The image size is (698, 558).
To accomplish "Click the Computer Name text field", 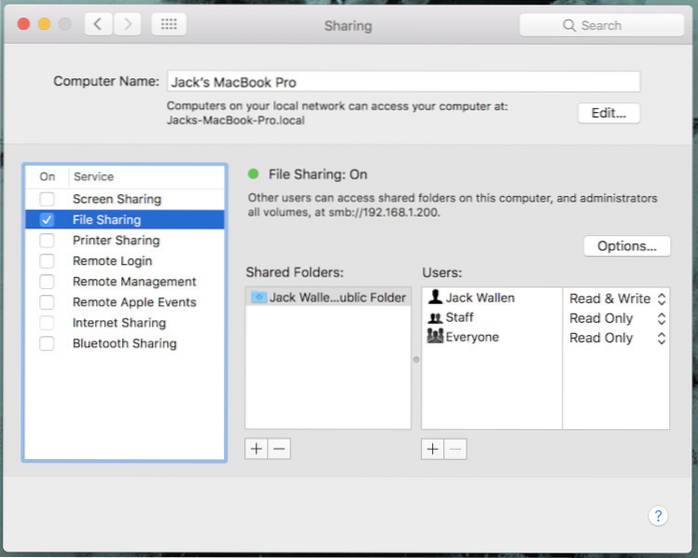I will click(x=403, y=82).
